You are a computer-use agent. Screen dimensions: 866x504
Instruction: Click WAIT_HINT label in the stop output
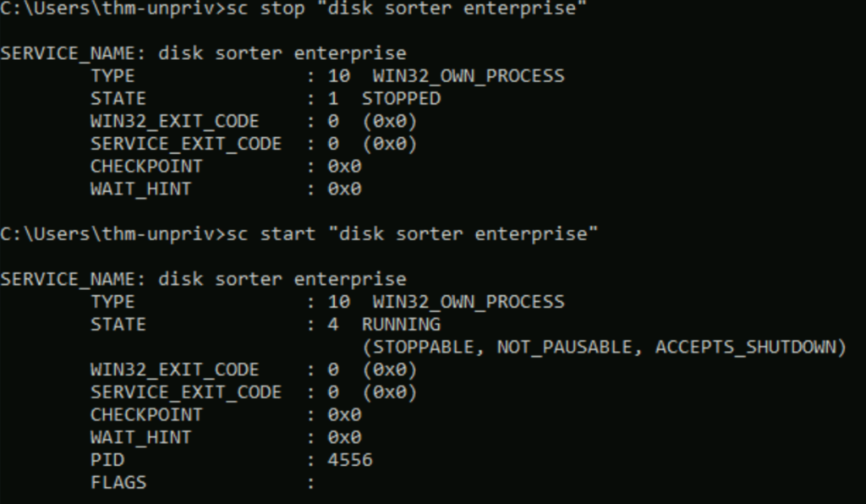click(140, 189)
